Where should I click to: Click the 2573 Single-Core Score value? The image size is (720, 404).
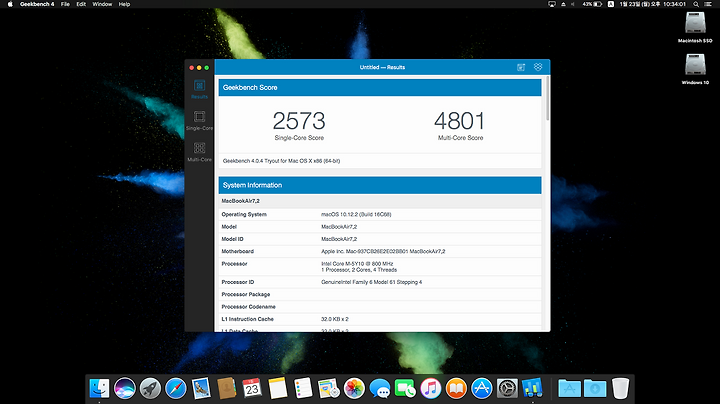click(x=299, y=121)
